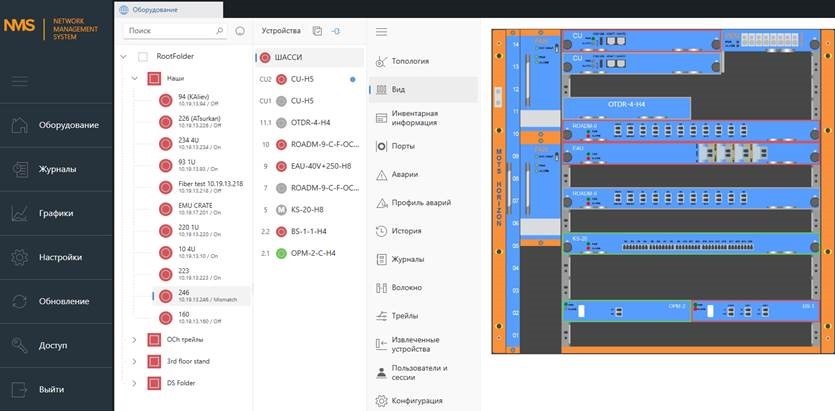Open the Конфигурация configuration section
The height and width of the screenshot is (411, 835).
381,401
